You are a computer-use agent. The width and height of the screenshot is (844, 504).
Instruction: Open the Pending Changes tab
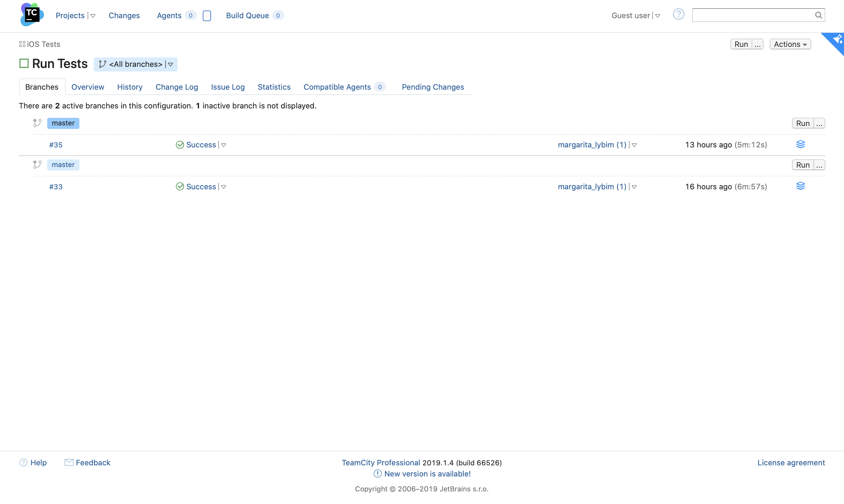coord(432,87)
